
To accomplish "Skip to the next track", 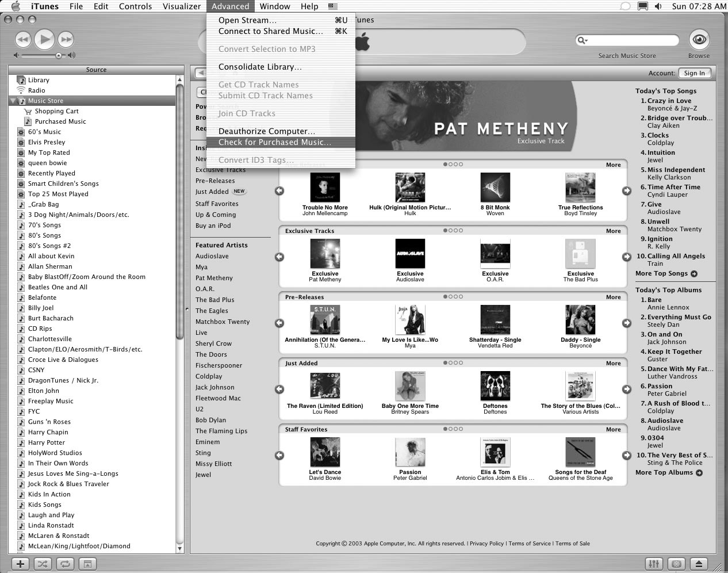I will click(66, 39).
